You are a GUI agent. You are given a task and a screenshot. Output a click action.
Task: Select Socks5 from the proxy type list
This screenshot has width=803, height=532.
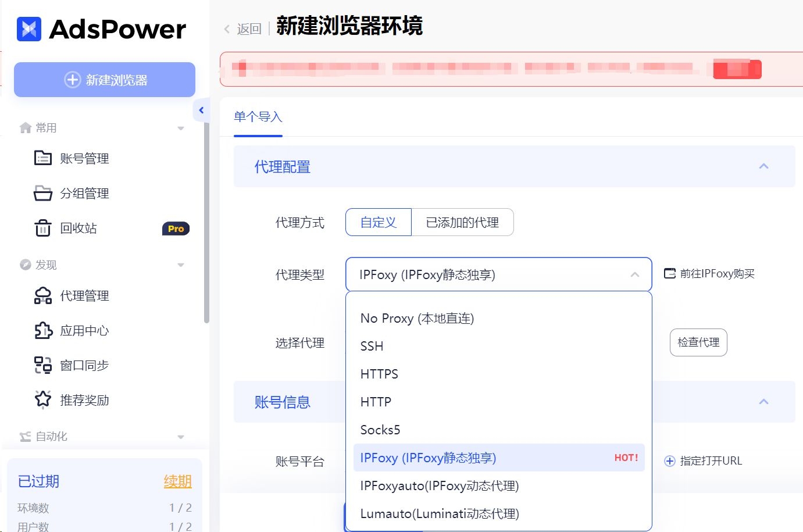[380, 430]
